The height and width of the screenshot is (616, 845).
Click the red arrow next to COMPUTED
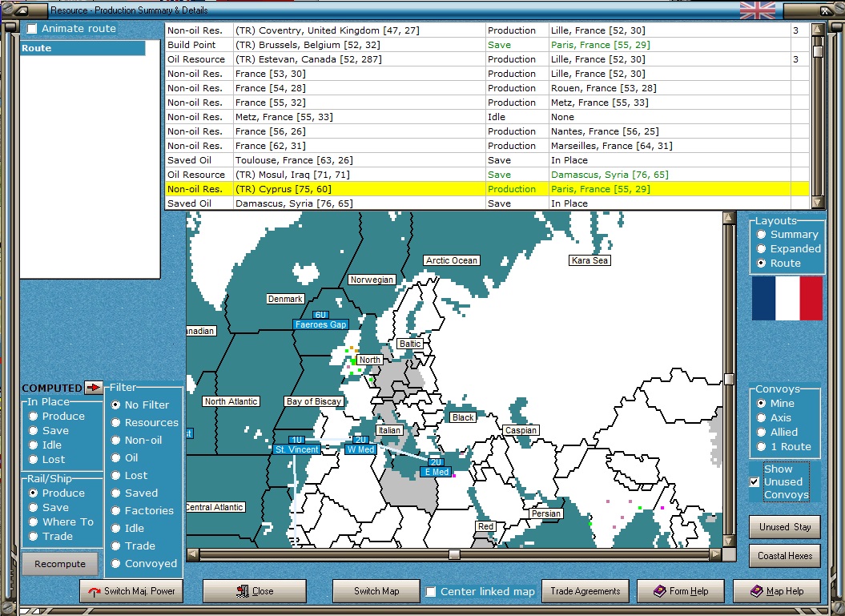click(x=94, y=388)
